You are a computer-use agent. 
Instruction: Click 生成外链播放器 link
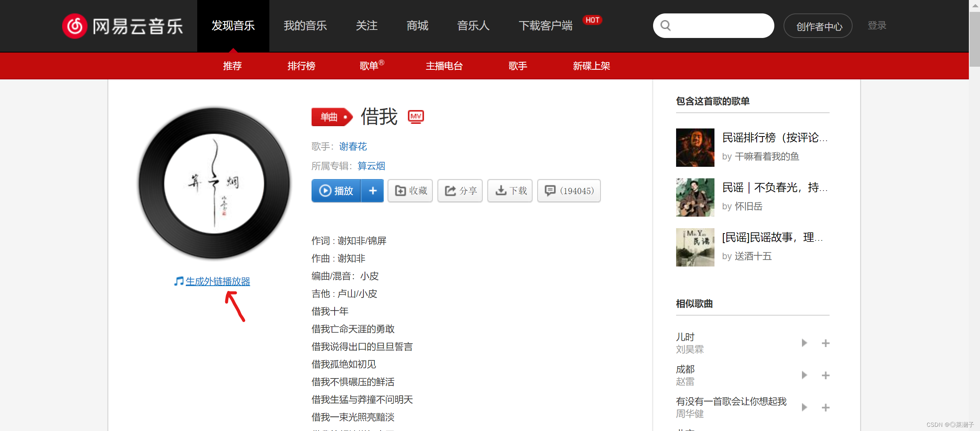click(x=218, y=281)
